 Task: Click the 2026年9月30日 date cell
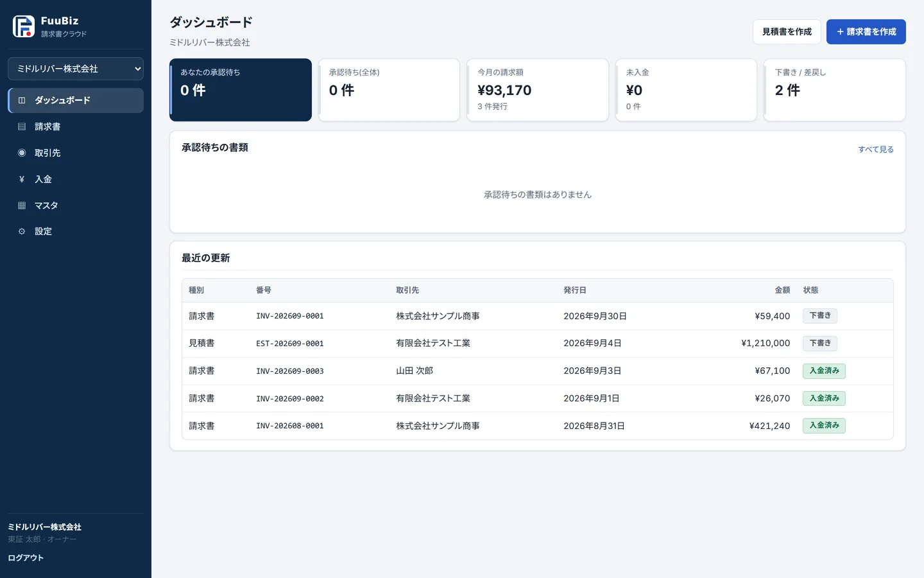point(595,316)
